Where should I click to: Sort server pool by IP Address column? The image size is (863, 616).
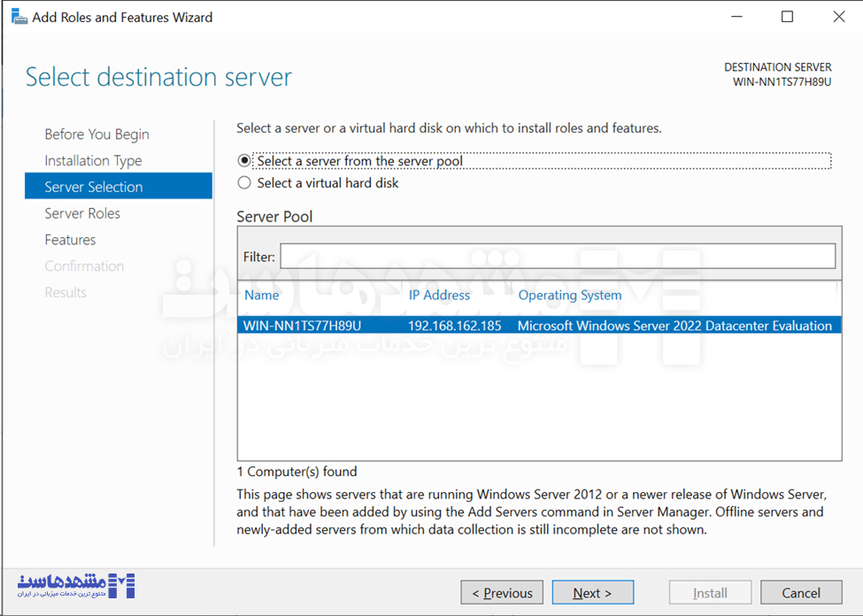coord(439,295)
